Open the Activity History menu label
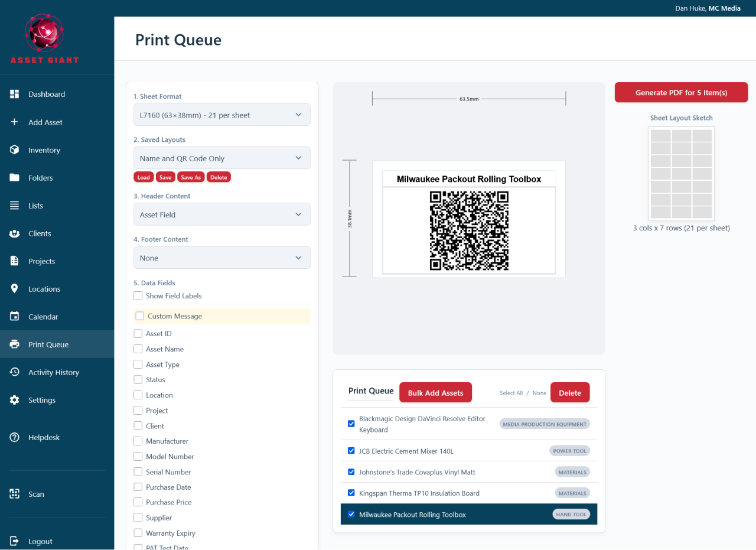Image resolution: width=756 pixels, height=550 pixels. [x=54, y=372]
